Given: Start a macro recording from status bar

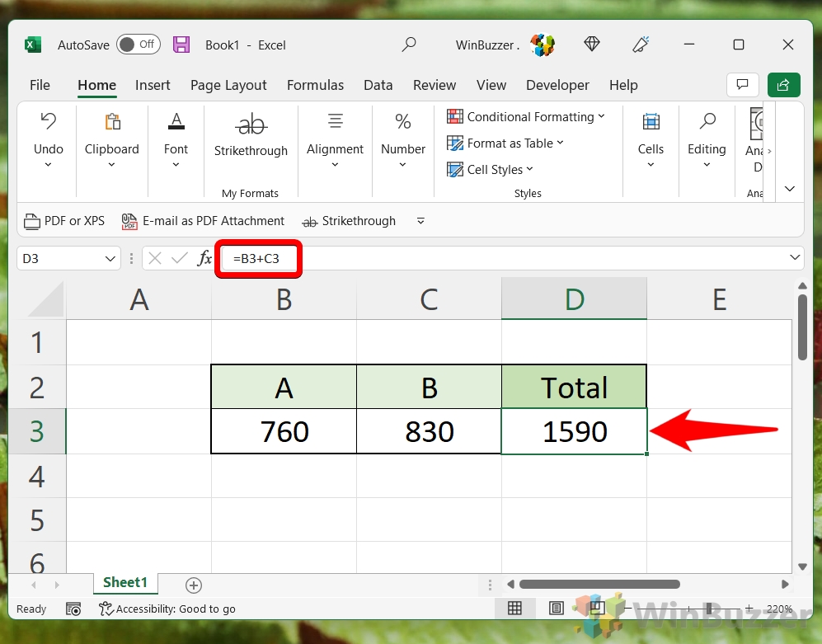Looking at the screenshot, I should pos(73,609).
